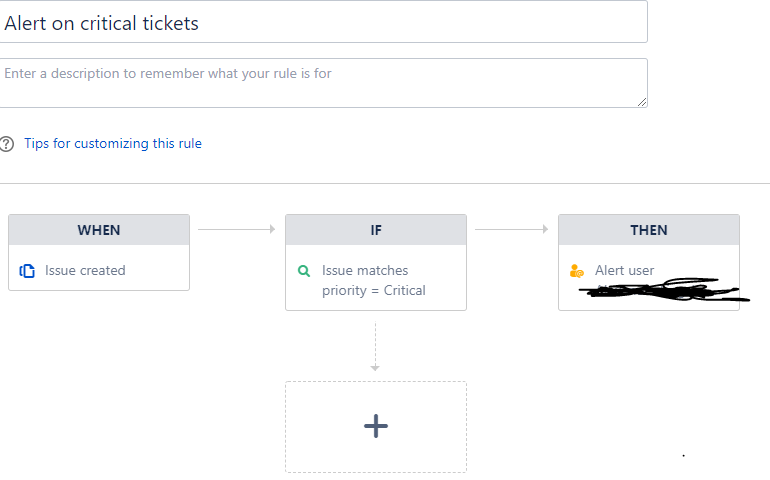Open the Alert user action
The width and height of the screenshot is (770, 480).
tap(624, 270)
